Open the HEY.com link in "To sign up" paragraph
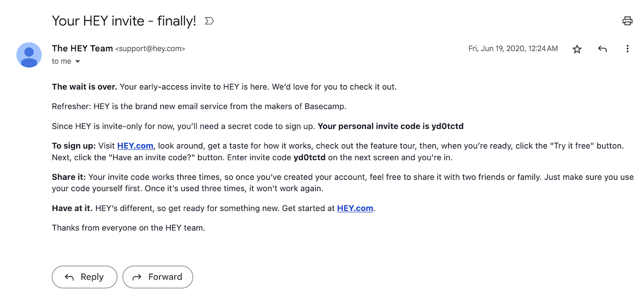The image size is (644, 301). (x=135, y=146)
